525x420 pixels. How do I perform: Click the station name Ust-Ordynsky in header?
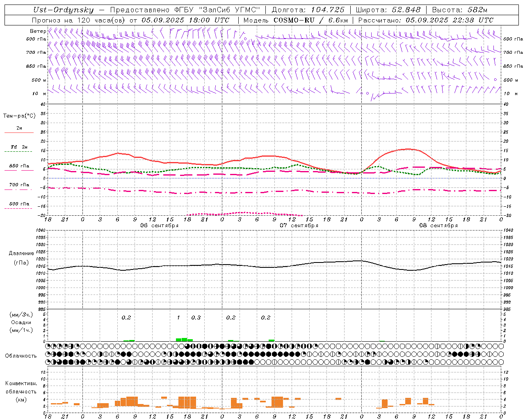(x=64, y=10)
